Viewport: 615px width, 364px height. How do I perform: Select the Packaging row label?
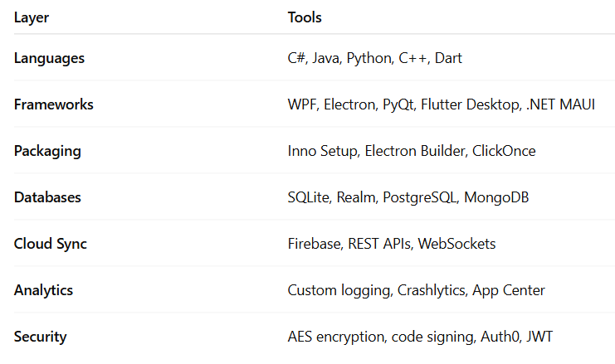tap(47, 151)
